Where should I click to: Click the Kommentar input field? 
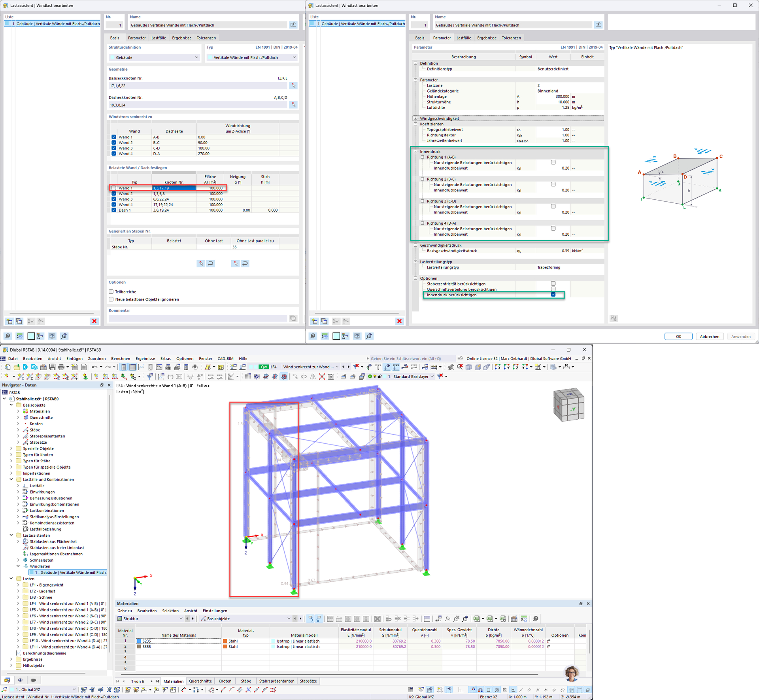coord(198,318)
